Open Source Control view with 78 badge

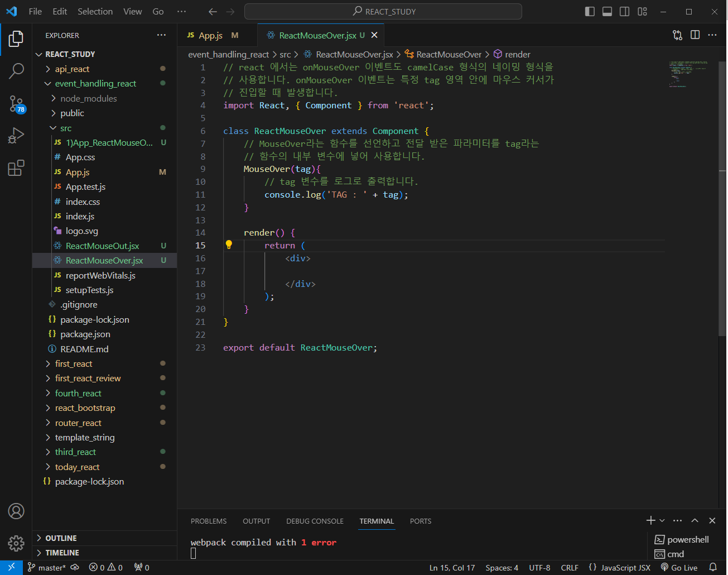coord(16,103)
